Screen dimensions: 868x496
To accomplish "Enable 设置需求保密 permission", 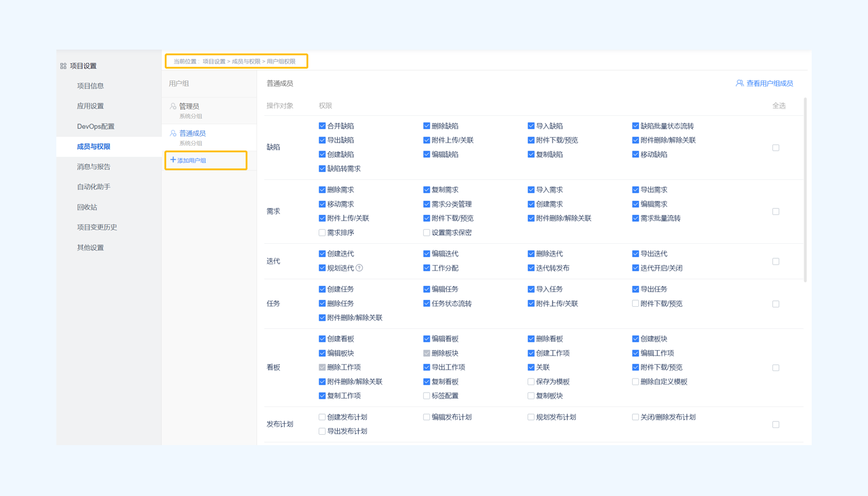I will (x=426, y=233).
